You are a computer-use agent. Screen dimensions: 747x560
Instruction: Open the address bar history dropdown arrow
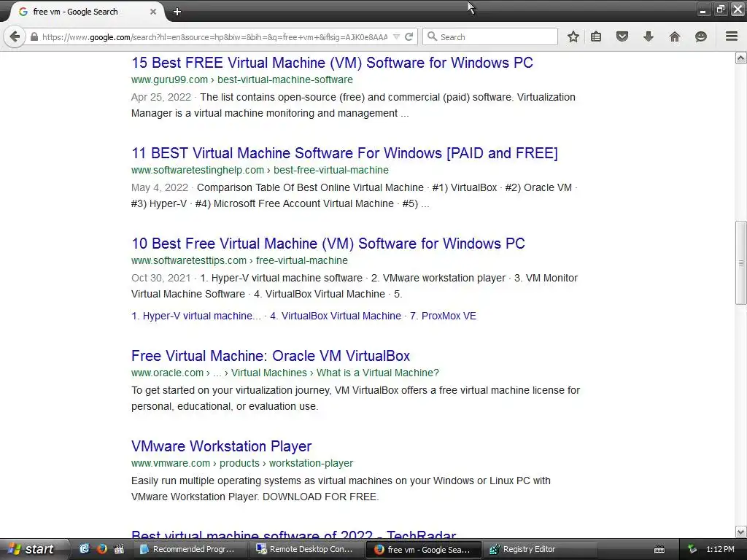click(396, 36)
